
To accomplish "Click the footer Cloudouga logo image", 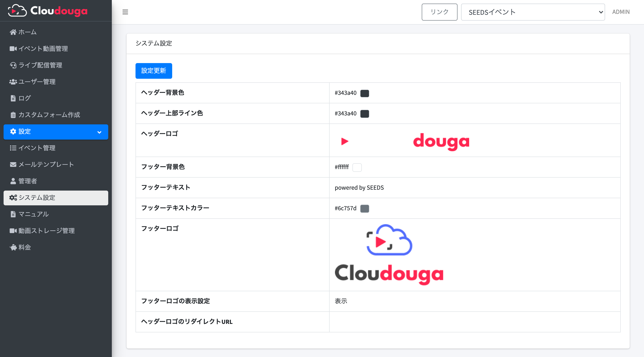I will pos(389,255).
